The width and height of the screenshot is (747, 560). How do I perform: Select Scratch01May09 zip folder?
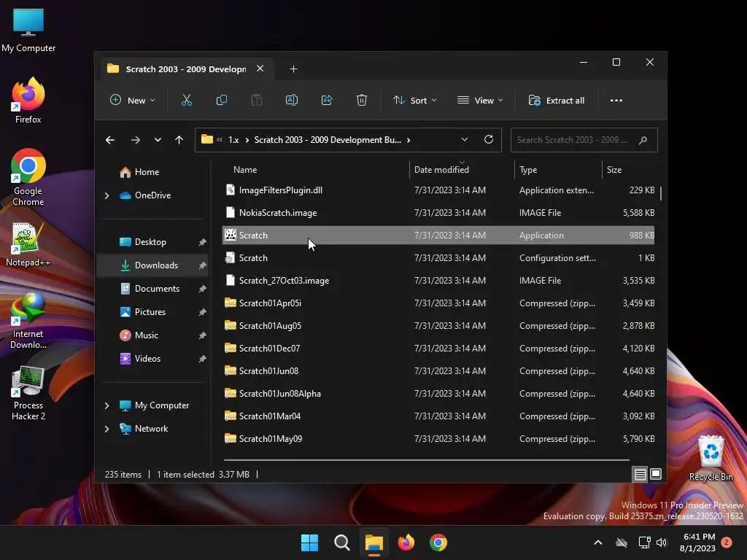click(x=438, y=439)
